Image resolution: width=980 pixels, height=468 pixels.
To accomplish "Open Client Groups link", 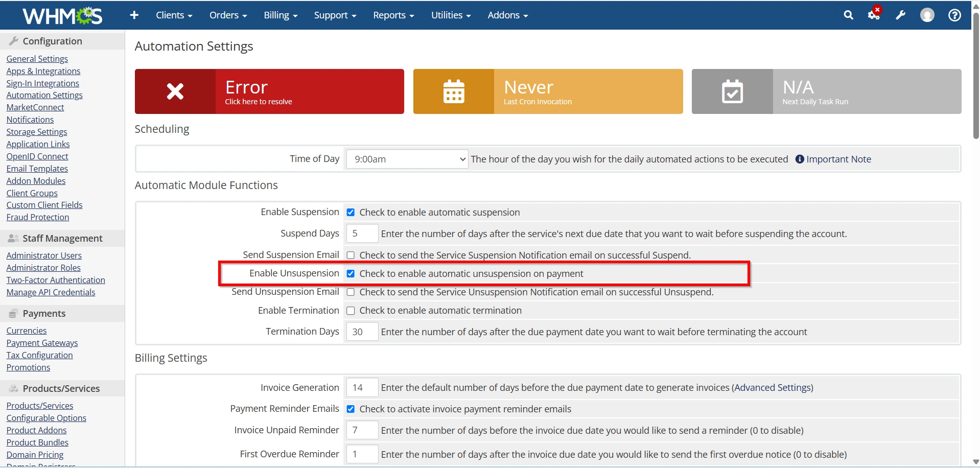I will (x=32, y=193).
